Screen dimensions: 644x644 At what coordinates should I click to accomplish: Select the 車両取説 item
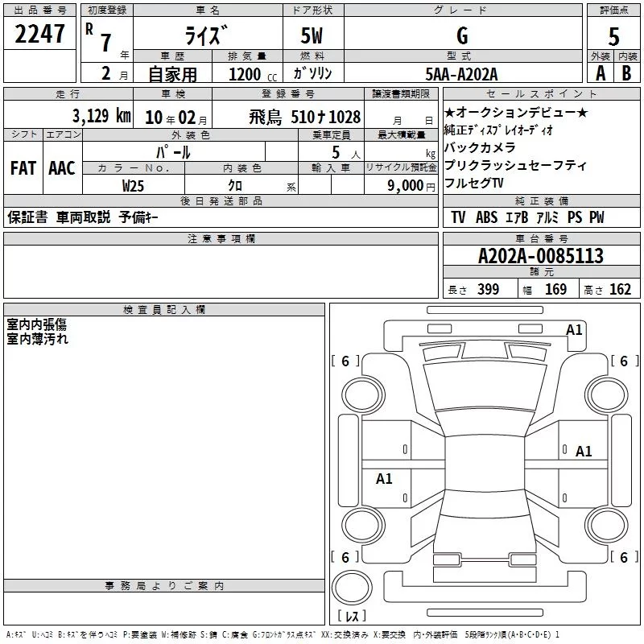(x=84, y=217)
